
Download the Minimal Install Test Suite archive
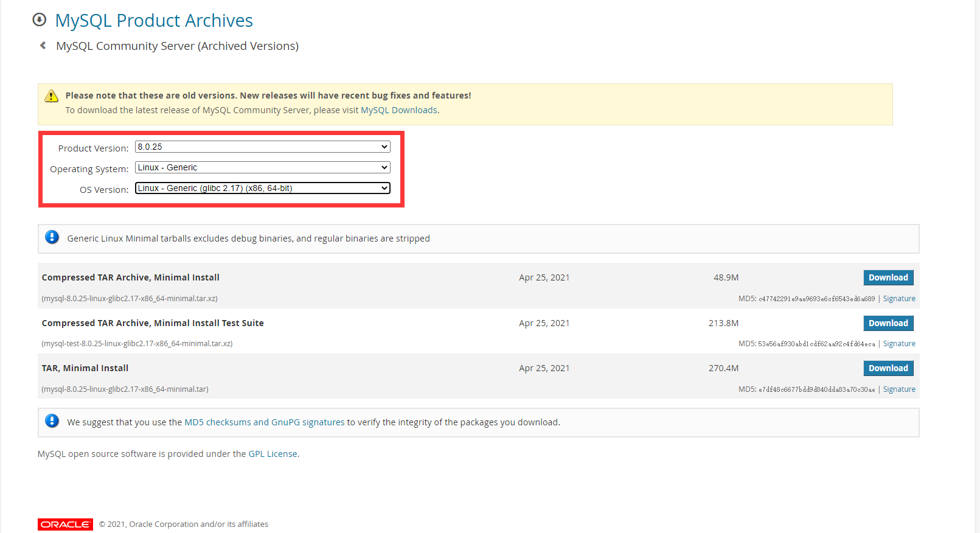pyautogui.click(x=888, y=323)
